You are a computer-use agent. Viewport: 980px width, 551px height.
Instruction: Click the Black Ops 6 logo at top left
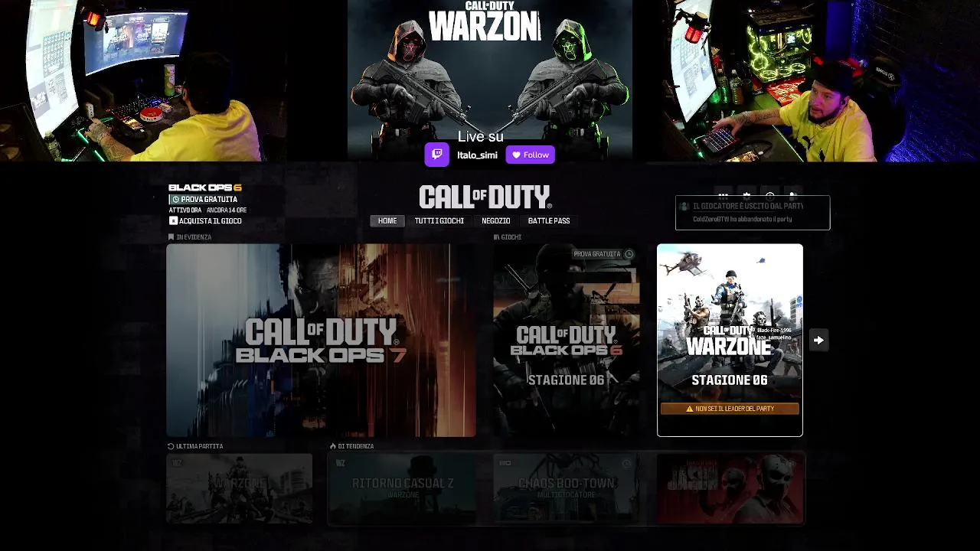[x=205, y=187]
